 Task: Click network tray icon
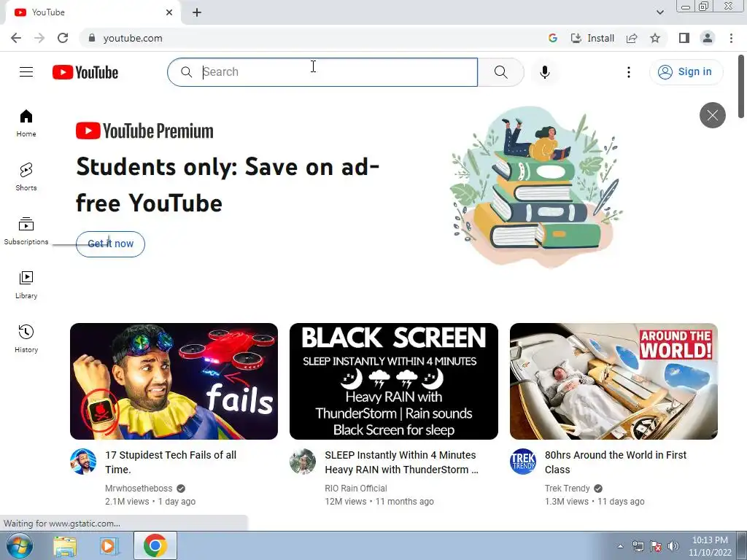click(638, 546)
